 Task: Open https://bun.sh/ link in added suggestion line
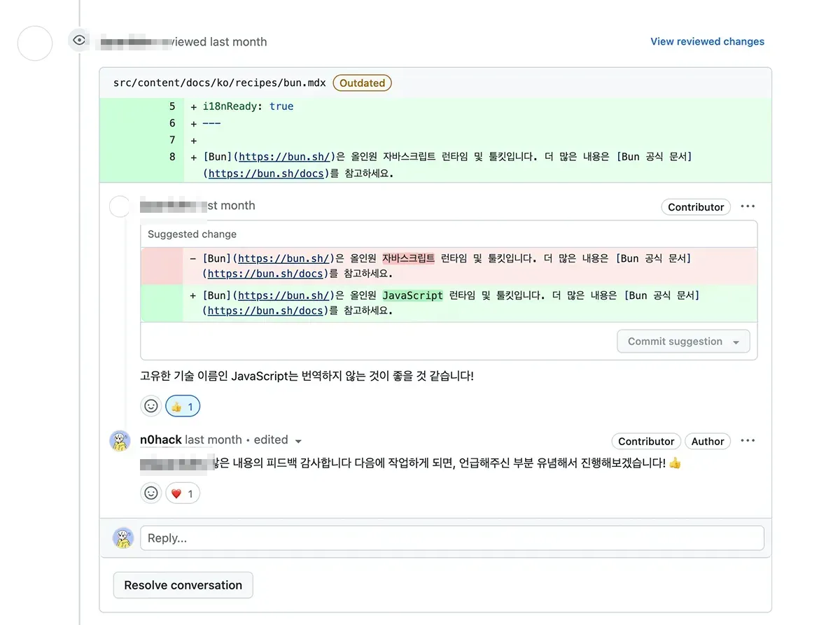[x=283, y=295]
